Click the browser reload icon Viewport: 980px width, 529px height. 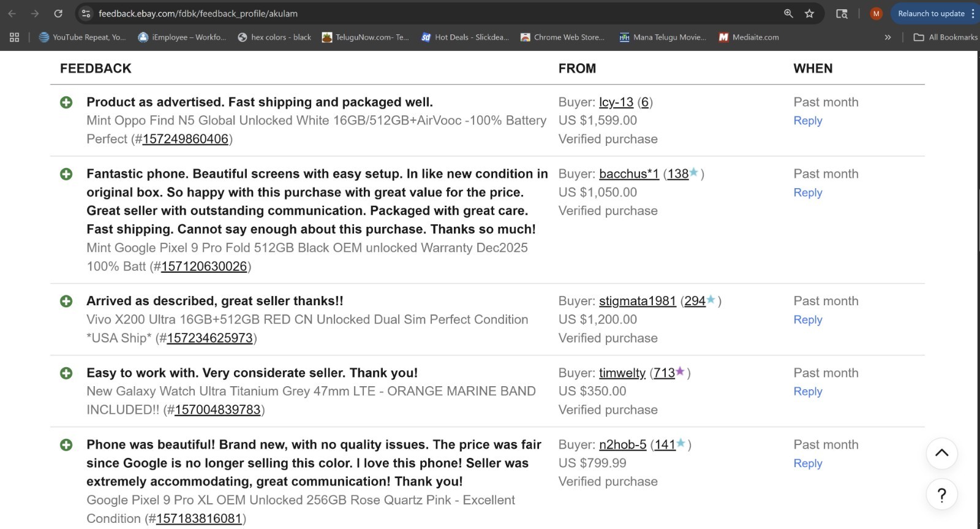pyautogui.click(x=58, y=13)
